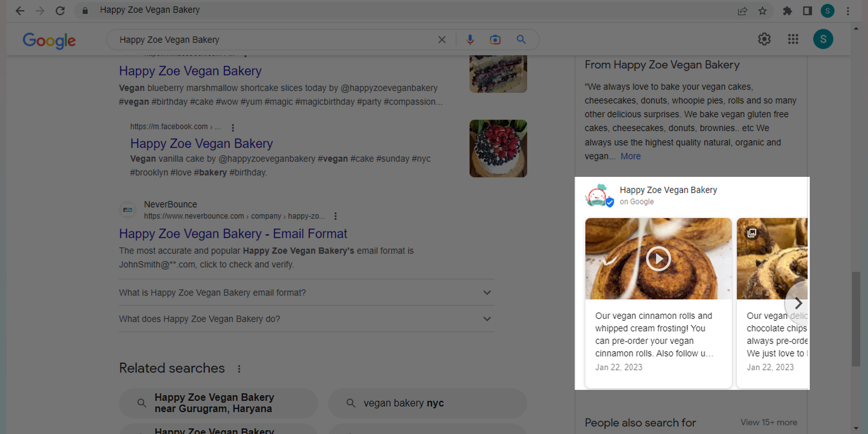This screenshot has height=434, width=868.
Task: Click the browser address bar text
Action: pos(150,10)
